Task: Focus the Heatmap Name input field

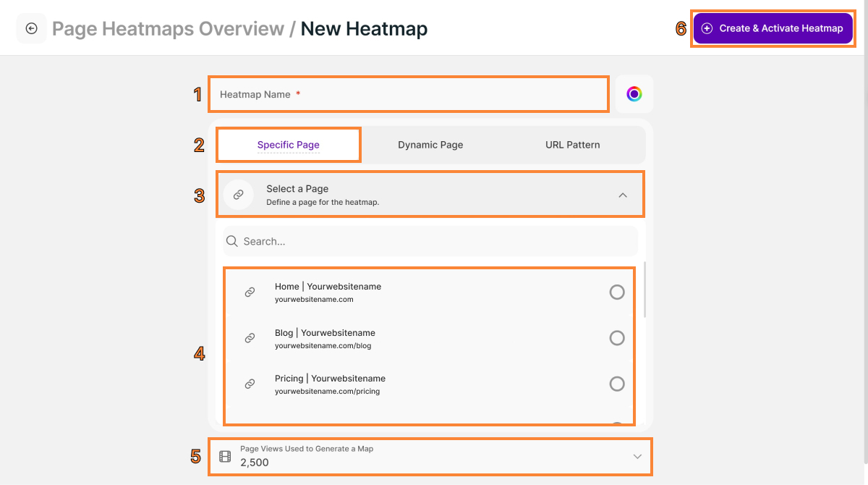Action: [409, 94]
